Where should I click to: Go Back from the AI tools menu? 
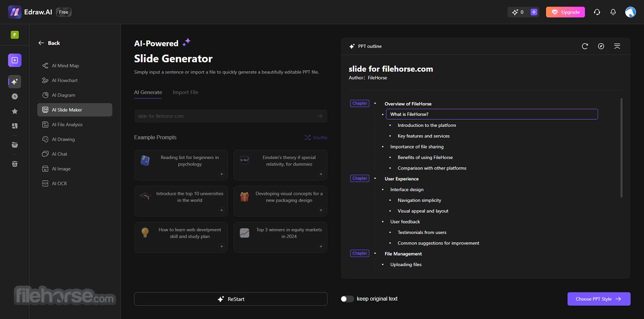(49, 43)
